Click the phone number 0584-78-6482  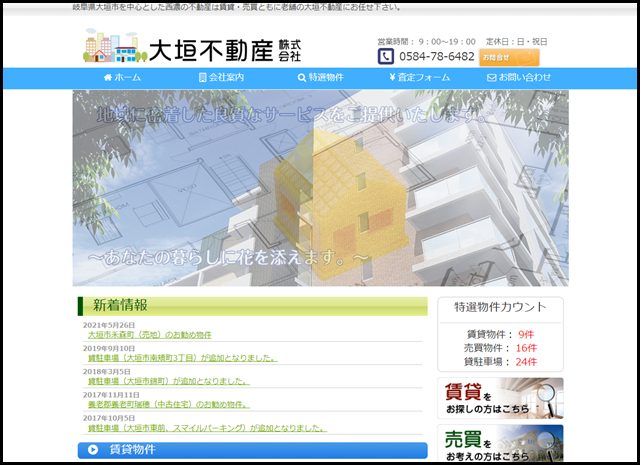(436, 56)
